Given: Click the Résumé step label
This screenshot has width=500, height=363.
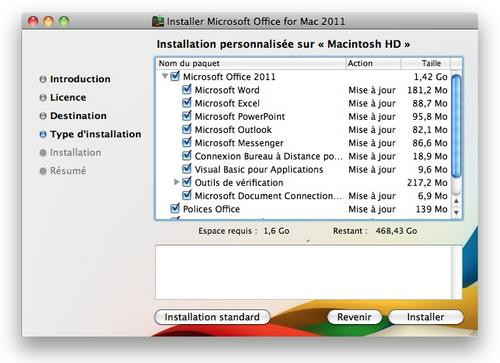Looking at the screenshot, I should click(68, 171).
